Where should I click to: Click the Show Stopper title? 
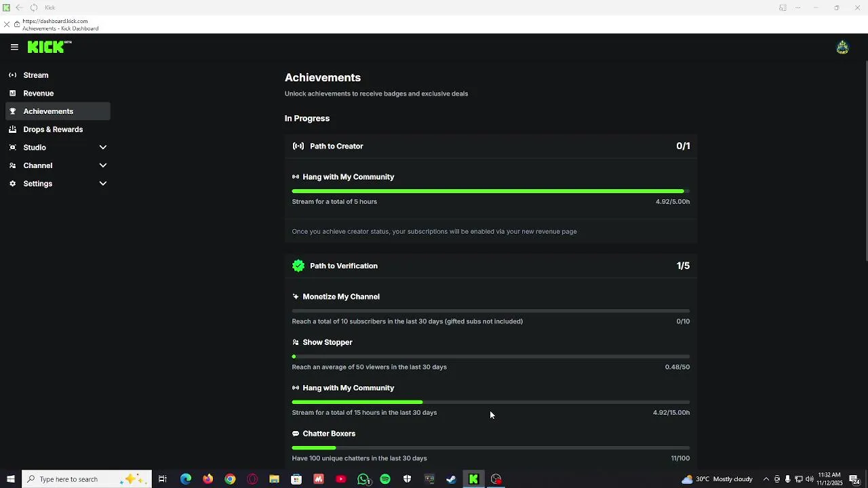coord(328,342)
